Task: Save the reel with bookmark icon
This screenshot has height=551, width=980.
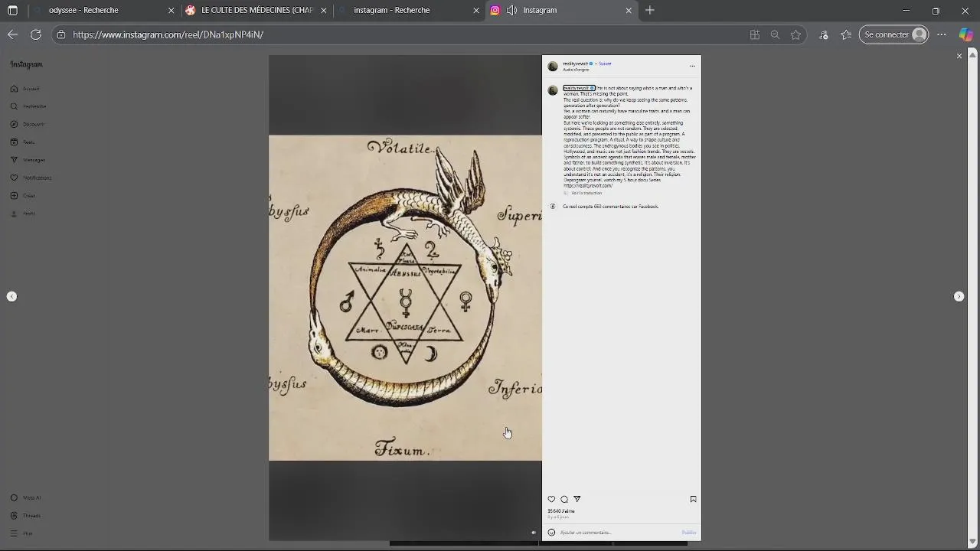Action: pos(693,499)
